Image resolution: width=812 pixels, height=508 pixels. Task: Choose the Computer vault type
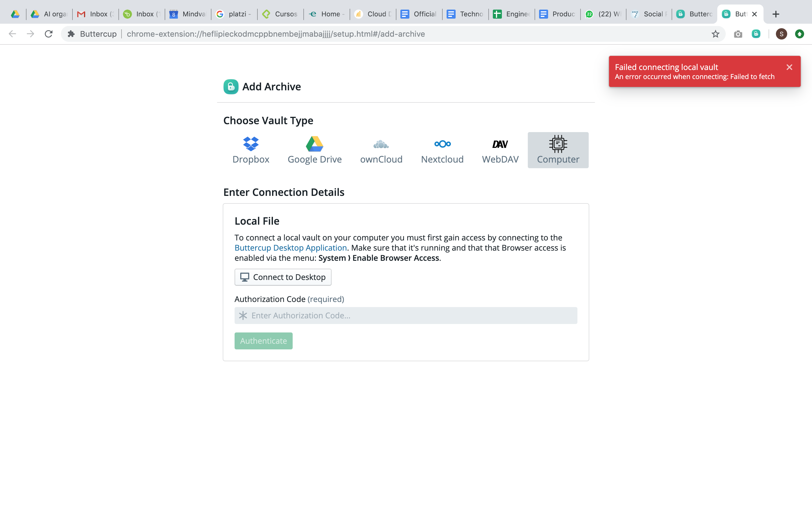tap(558, 150)
